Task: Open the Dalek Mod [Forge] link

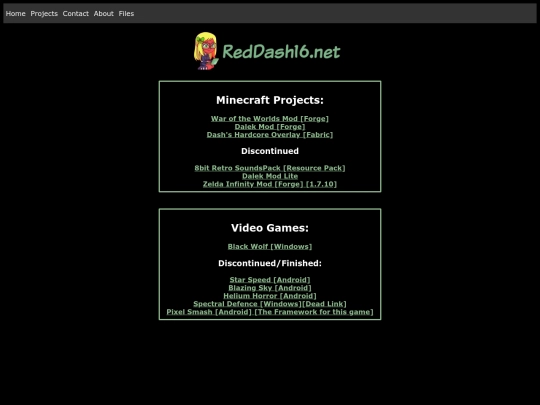Action: (270, 126)
